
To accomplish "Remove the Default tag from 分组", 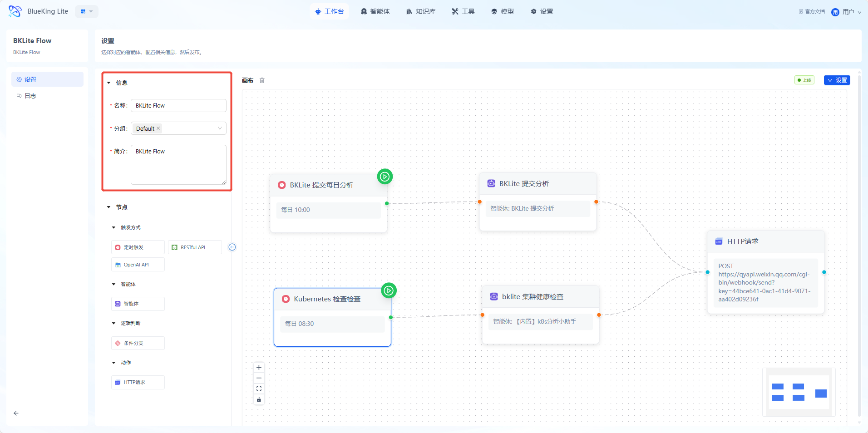I will pyautogui.click(x=158, y=128).
